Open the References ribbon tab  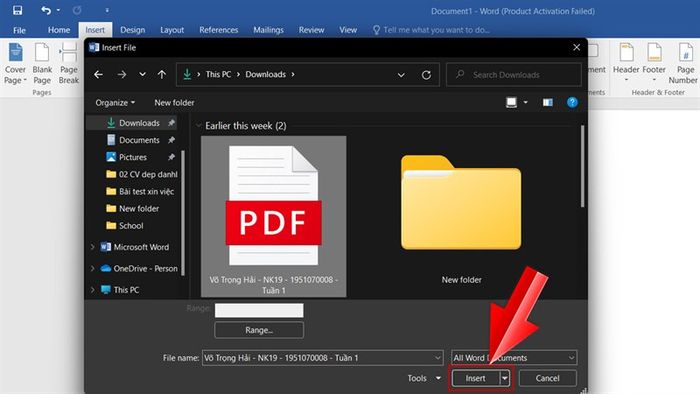218,30
